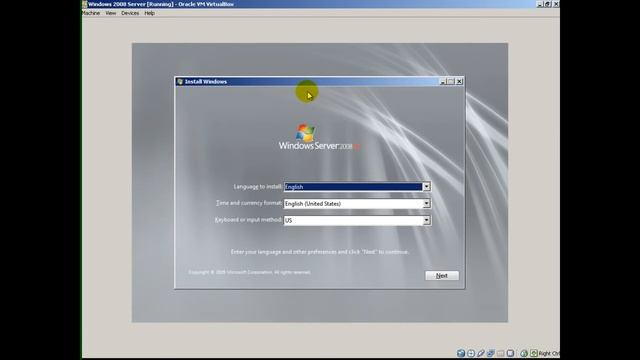This screenshot has width=640, height=360.
Task: Click the virtualization features status icon
Action: [510, 353]
